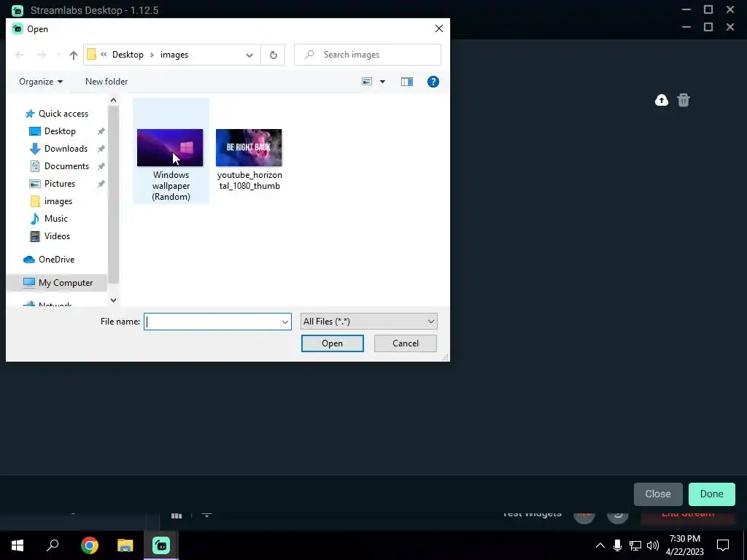Close the Open dialog with X

coord(438,28)
